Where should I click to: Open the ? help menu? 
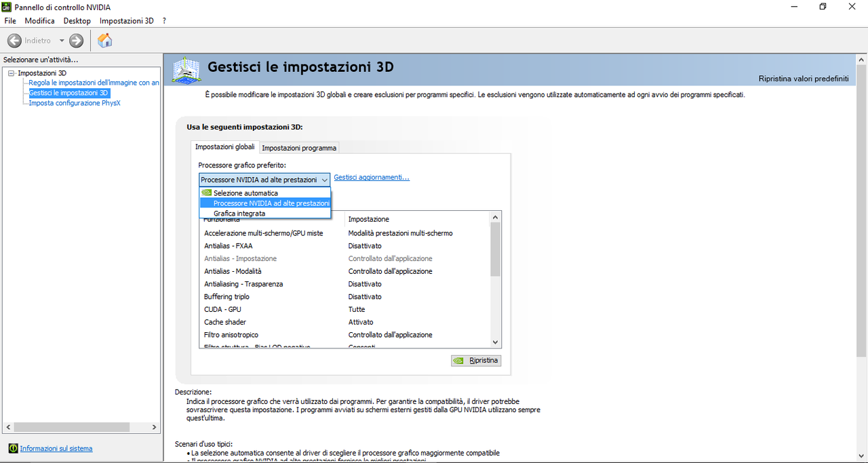point(164,21)
